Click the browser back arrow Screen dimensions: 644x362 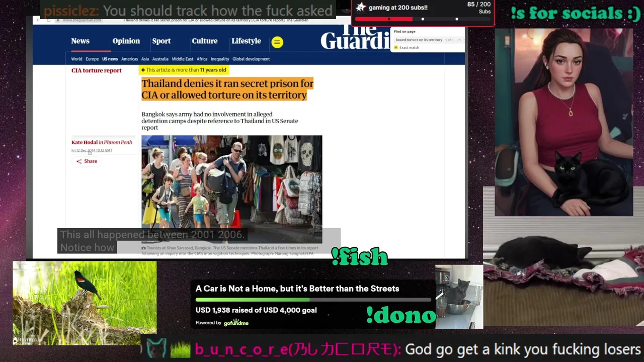pos(38,20)
